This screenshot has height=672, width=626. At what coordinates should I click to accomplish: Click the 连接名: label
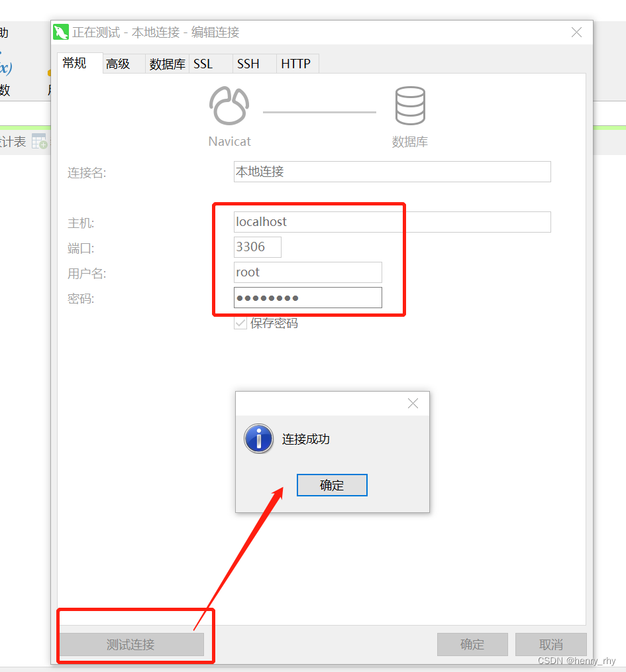[x=87, y=173]
